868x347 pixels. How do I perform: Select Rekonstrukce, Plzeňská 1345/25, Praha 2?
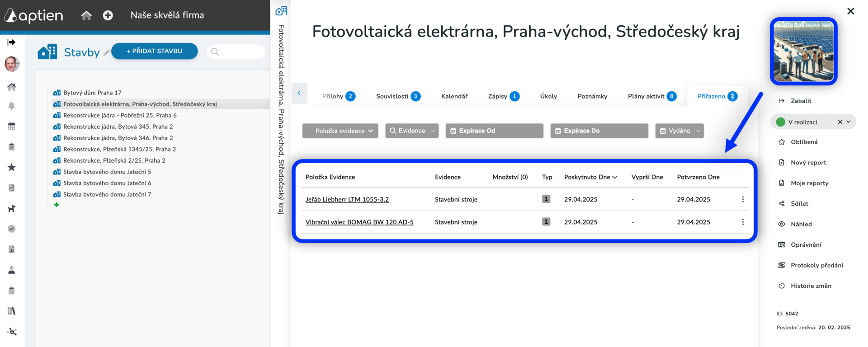119,149
